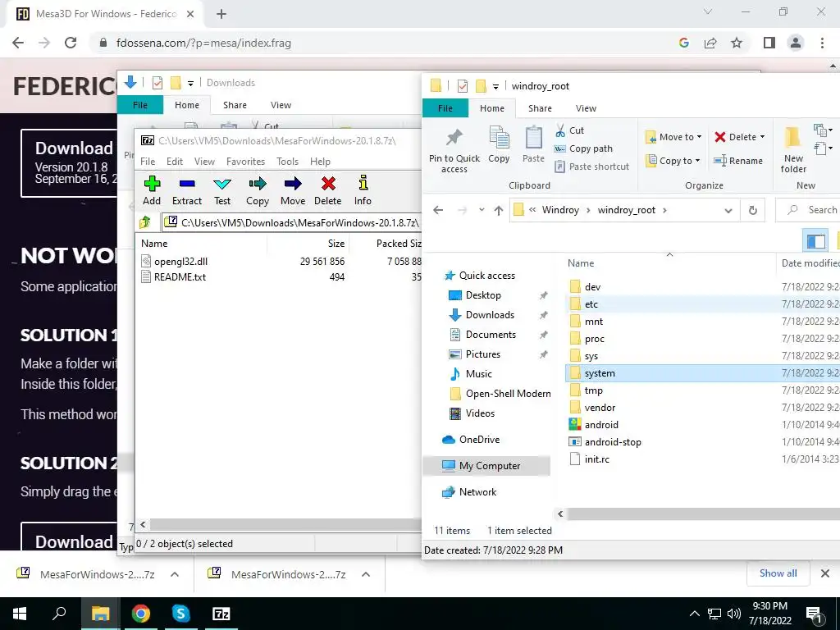840x630 pixels.
Task: Click Paste shortcut in the ribbon
Action: click(x=592, y=167)
